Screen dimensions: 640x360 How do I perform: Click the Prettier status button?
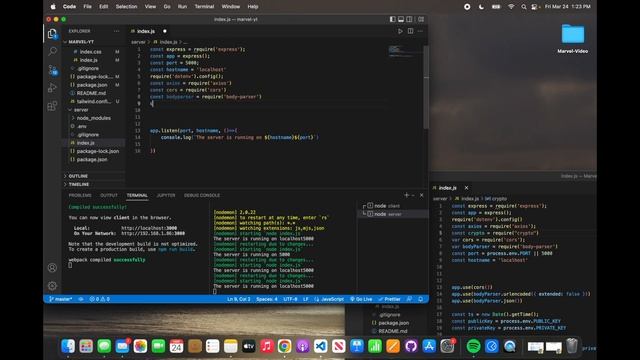point(389,299)
